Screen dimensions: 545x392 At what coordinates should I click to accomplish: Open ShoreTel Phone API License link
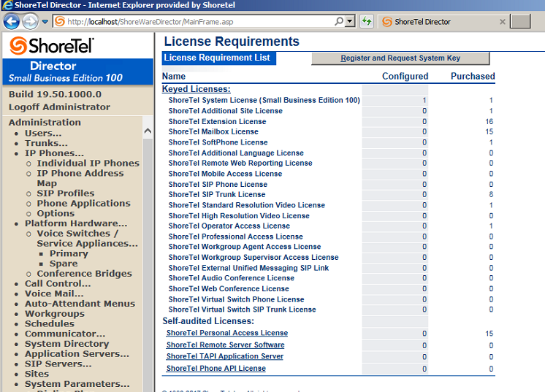click(x=216, y=369)
